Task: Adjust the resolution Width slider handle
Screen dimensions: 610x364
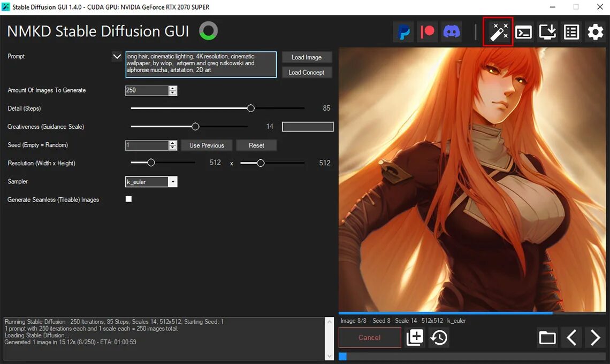Action: click(151, 163)
